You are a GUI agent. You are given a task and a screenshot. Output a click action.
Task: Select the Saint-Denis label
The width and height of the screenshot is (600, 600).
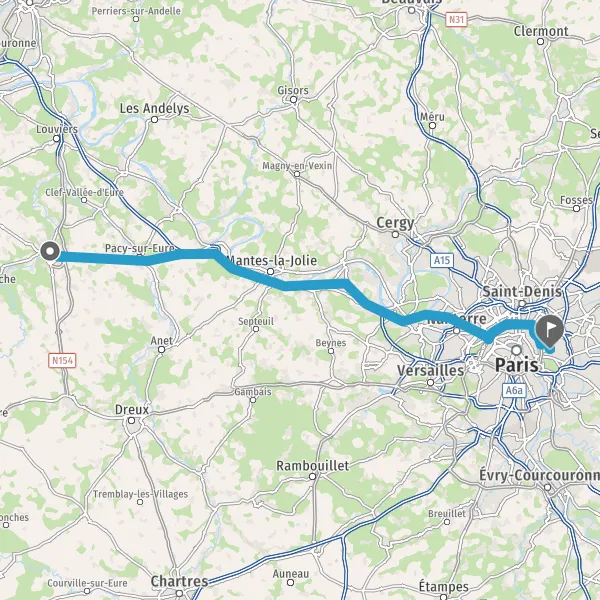(x=522, y=292)
